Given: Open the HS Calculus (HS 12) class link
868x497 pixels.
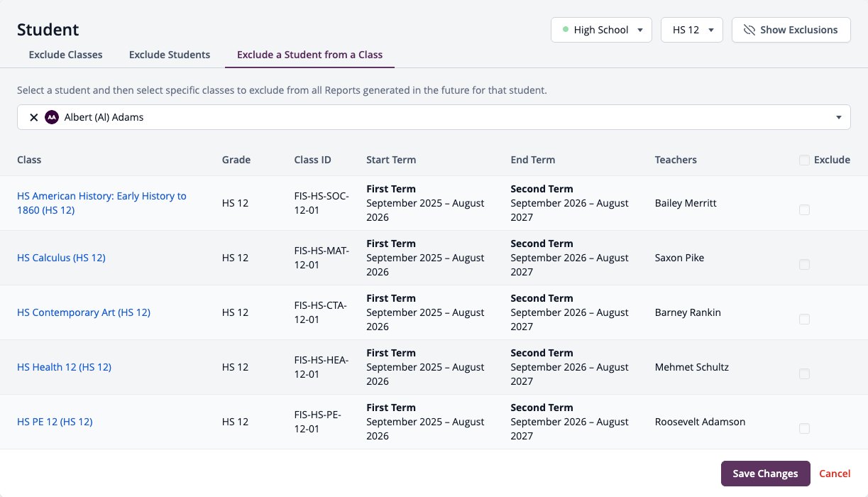Looking at the screenshot, I should point(61,258).
